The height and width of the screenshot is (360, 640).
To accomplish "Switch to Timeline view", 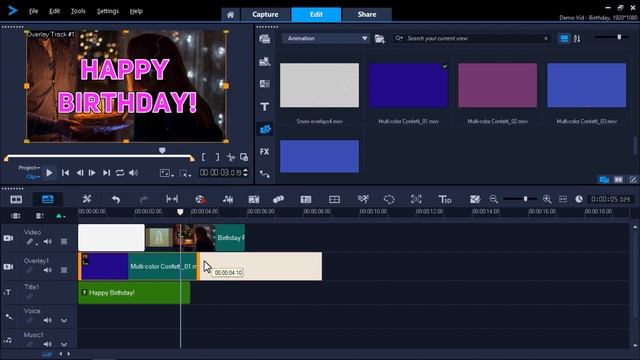I will 48,199.
